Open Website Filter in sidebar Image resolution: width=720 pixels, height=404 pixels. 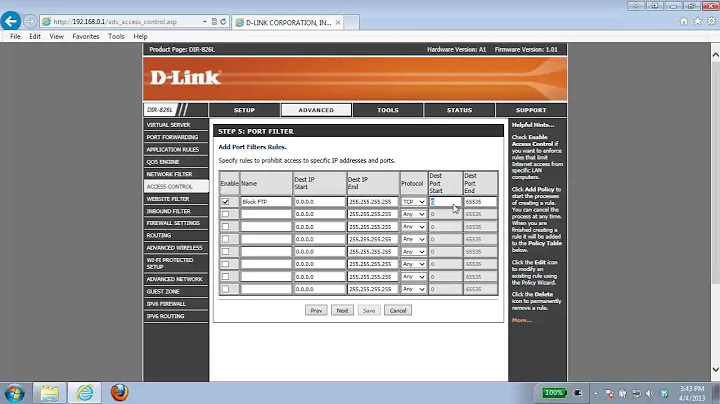pyautogui.click(x=175, y=199)
